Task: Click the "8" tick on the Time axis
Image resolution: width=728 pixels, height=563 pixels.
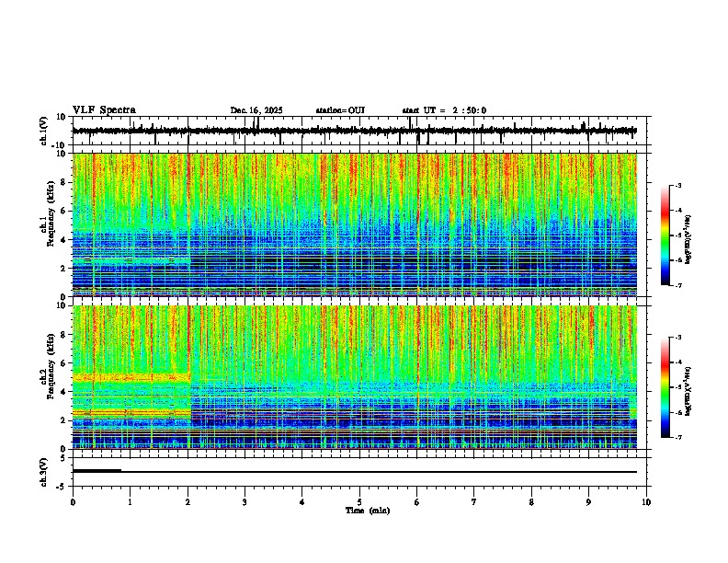Action: pos(531,502)
